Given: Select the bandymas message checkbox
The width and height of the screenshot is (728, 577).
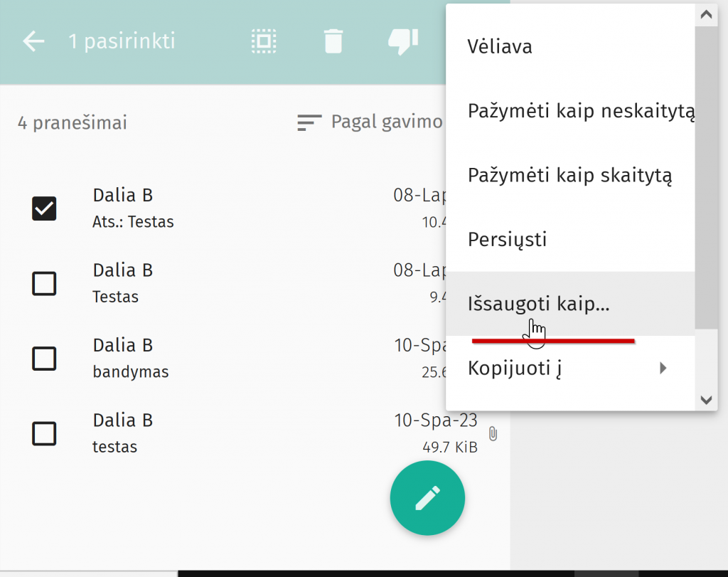Looking at the screenshot, I should click(x=44, y=359).
